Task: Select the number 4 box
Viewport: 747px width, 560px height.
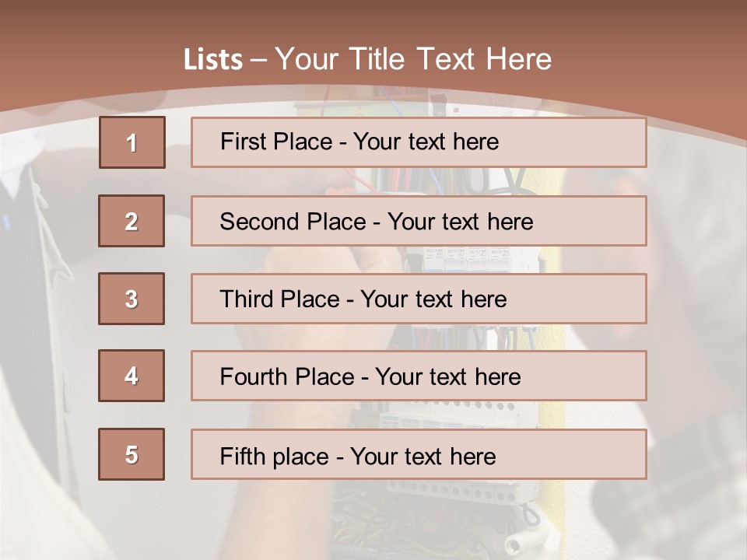Action: click(x=132, y=376)
